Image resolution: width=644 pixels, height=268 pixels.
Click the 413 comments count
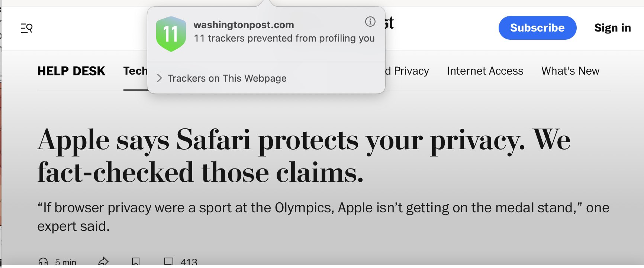[x=189, y=262]
